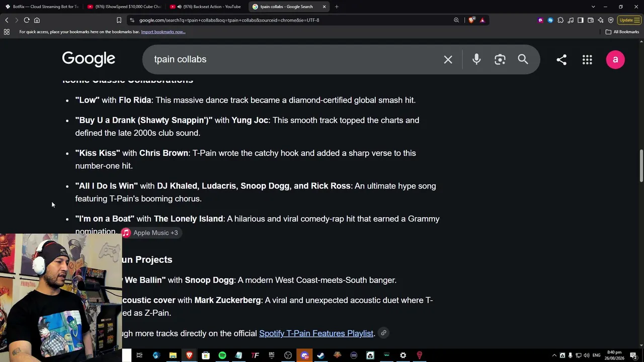
Task: Open the Brave Wallet icon
Action: pyautogui.click(x=591, y=20)
